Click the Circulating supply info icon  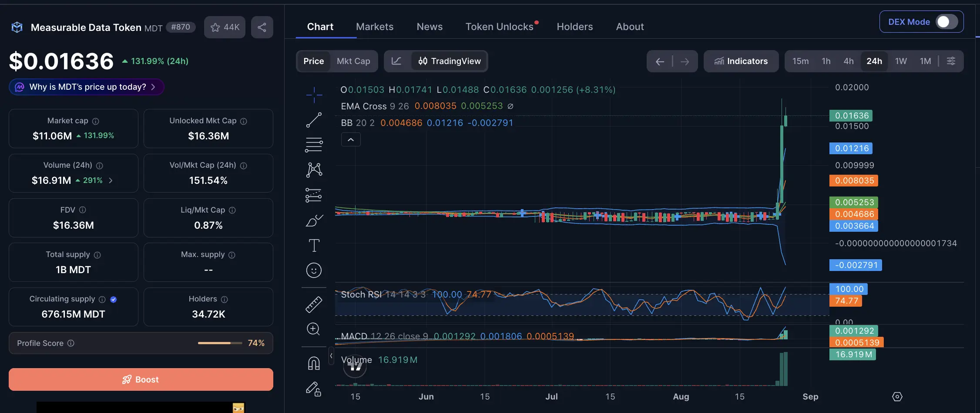[102, 299]
